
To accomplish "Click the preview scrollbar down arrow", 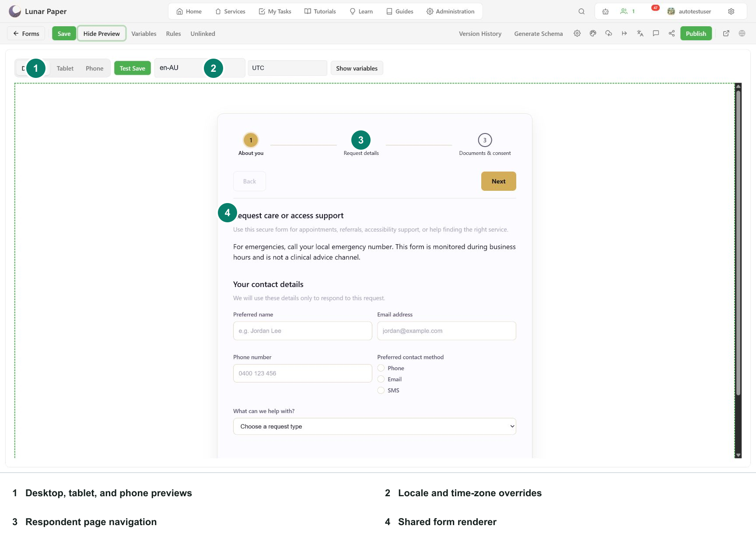I will tap(738, 455).
